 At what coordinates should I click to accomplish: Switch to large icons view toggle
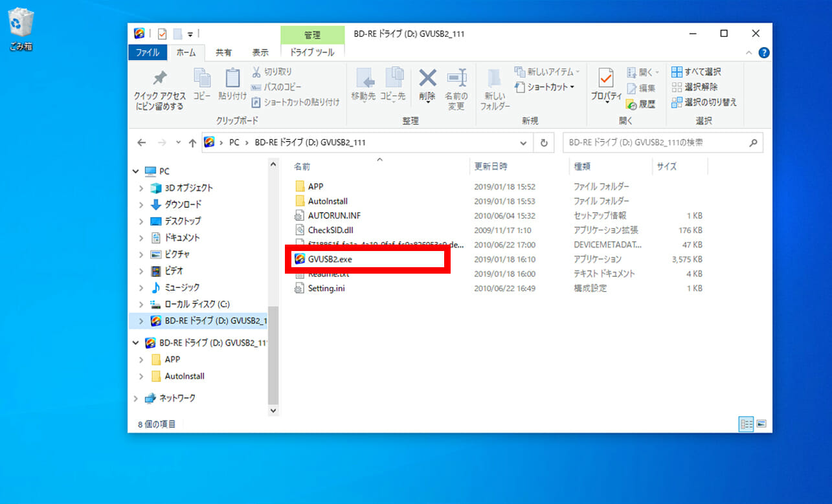tap(761, 424)
